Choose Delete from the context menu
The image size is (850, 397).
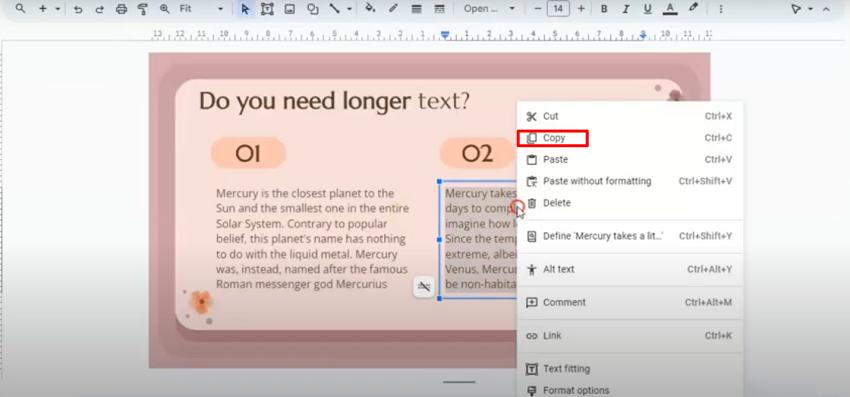(629, 203)
